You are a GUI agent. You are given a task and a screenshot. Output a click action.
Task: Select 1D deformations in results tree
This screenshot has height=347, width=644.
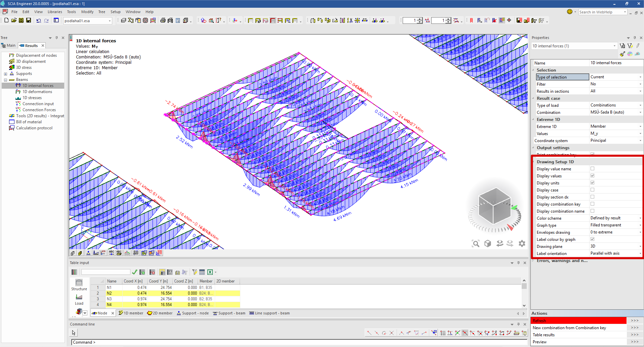tap(37, 92)
